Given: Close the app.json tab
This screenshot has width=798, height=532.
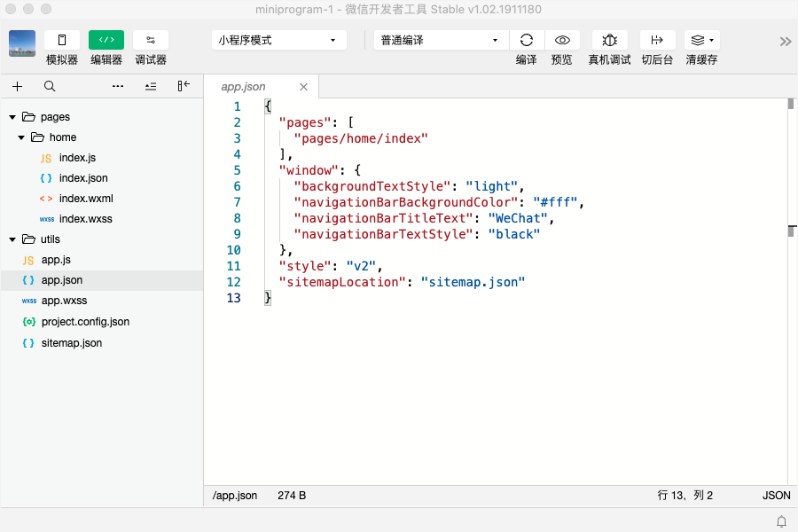Looking at the screenshot, I should point(304,87).
